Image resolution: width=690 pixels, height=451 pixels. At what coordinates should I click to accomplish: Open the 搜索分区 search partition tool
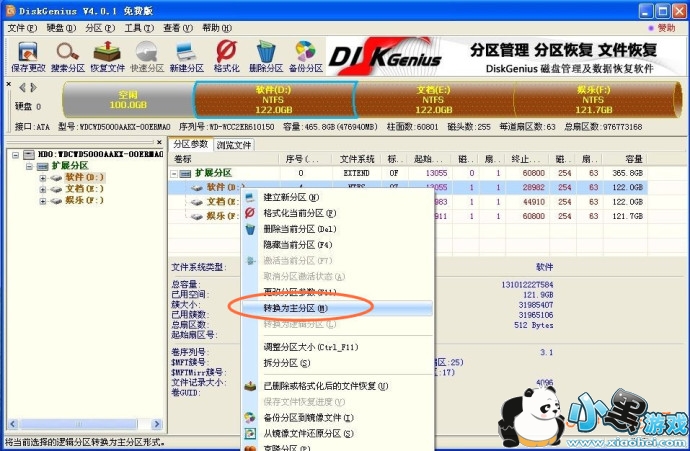[x=68, y=57]
